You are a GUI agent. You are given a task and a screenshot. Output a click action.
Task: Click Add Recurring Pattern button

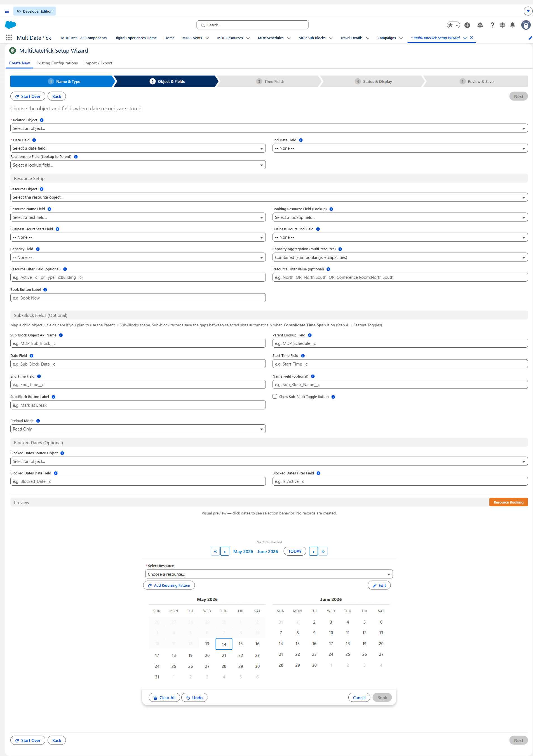169,586
